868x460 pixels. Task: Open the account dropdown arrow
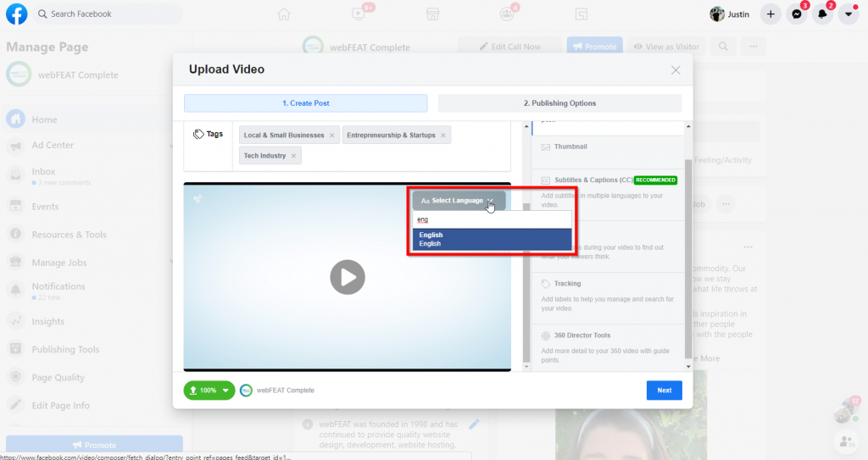(849, 14)
